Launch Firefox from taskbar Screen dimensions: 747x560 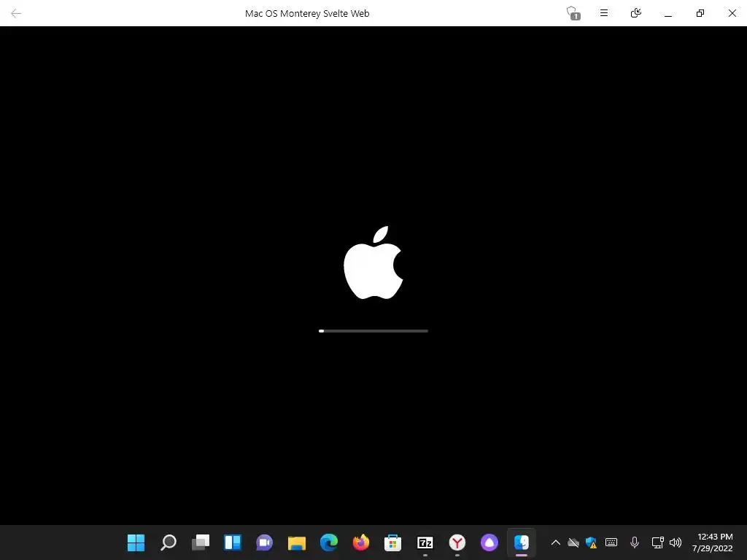[360, 542]
